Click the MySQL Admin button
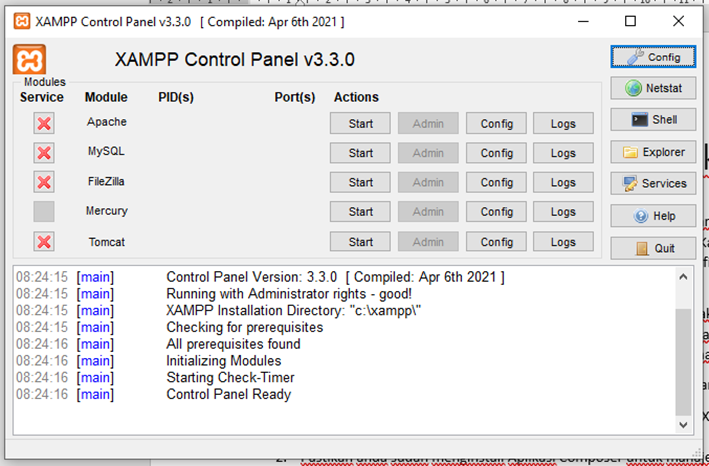The width and height of the screenshot is (709, 466). (428, 153)
